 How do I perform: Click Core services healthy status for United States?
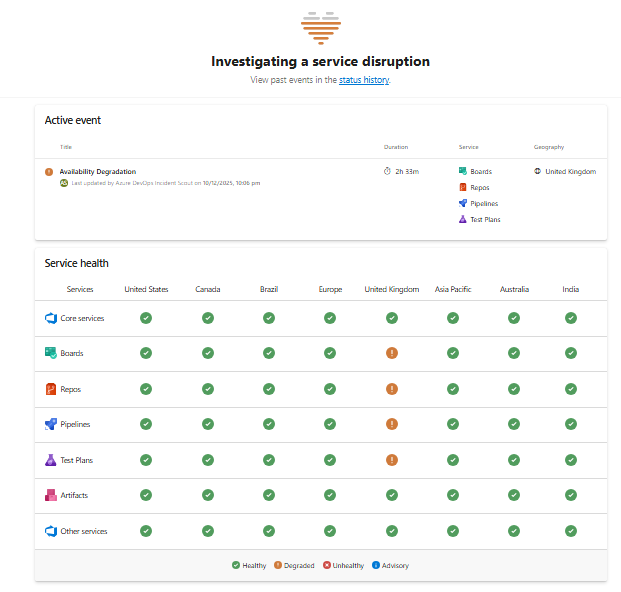click(x=146, y=318)
